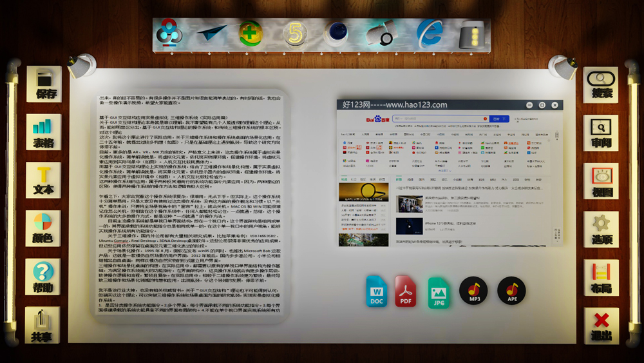Open the 选项 options gear

(x=601, y=229)
